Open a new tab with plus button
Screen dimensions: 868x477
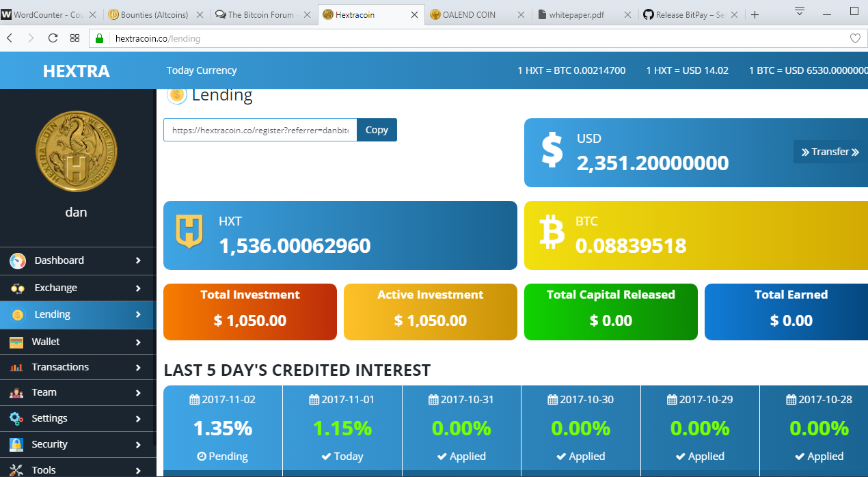pyautogui.click(x=755, y=14)
